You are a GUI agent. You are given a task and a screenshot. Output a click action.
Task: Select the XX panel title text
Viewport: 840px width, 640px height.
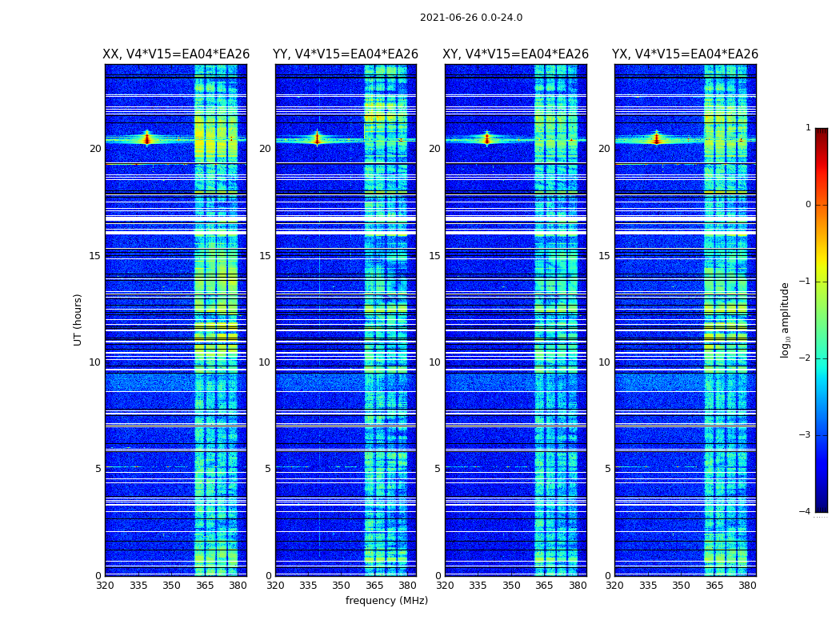(176, 54)
